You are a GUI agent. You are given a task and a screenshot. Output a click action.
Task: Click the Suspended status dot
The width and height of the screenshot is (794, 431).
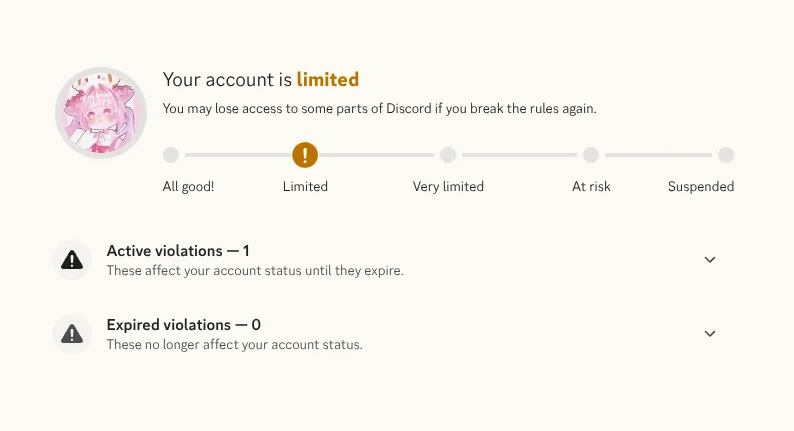coord(726,155)
